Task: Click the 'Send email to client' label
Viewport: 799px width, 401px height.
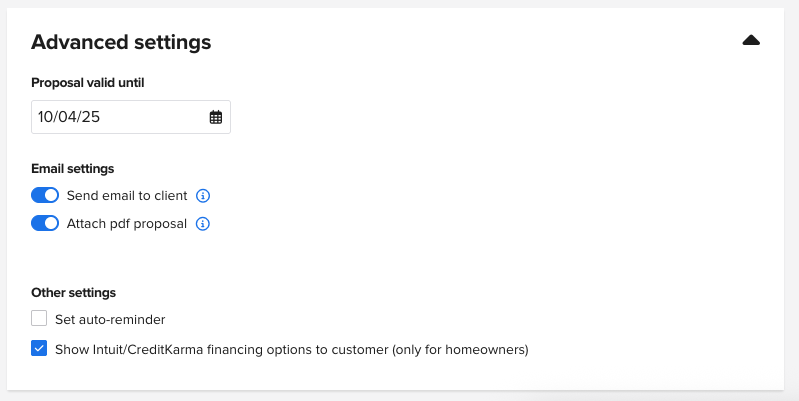Action: [127, 196]
